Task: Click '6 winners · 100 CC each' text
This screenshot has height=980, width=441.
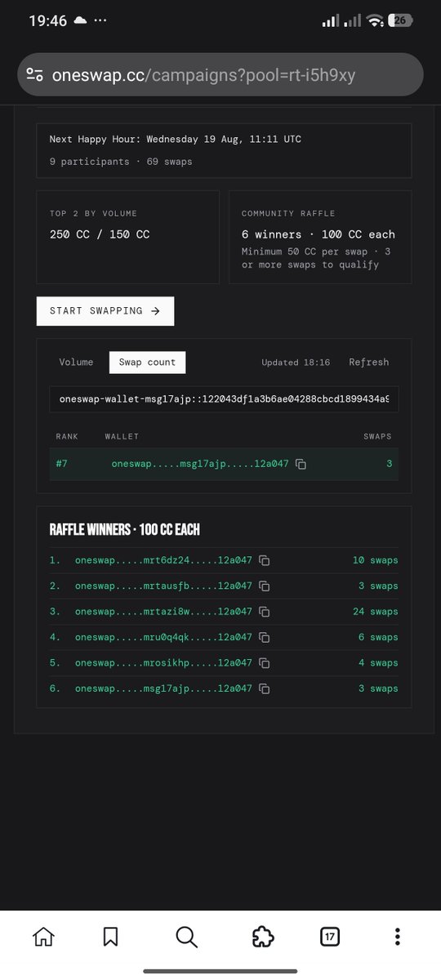Action: click(318, 234)
